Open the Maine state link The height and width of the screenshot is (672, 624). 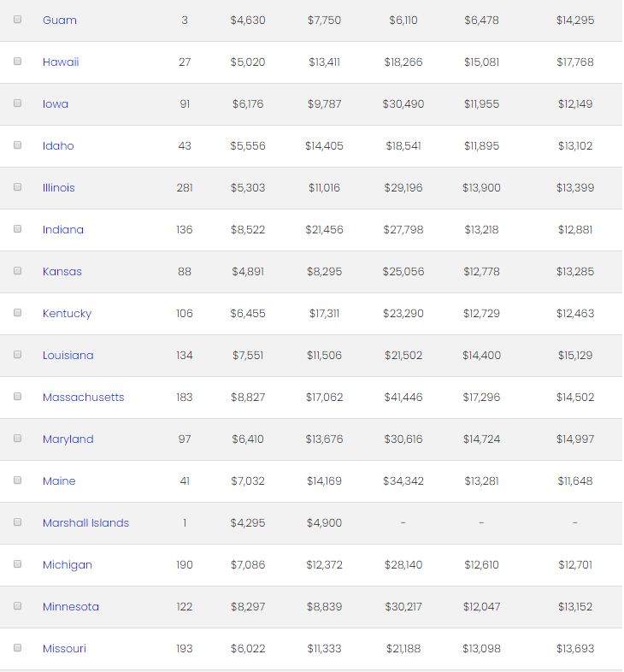pyautogui.click(x=59, y=480)
